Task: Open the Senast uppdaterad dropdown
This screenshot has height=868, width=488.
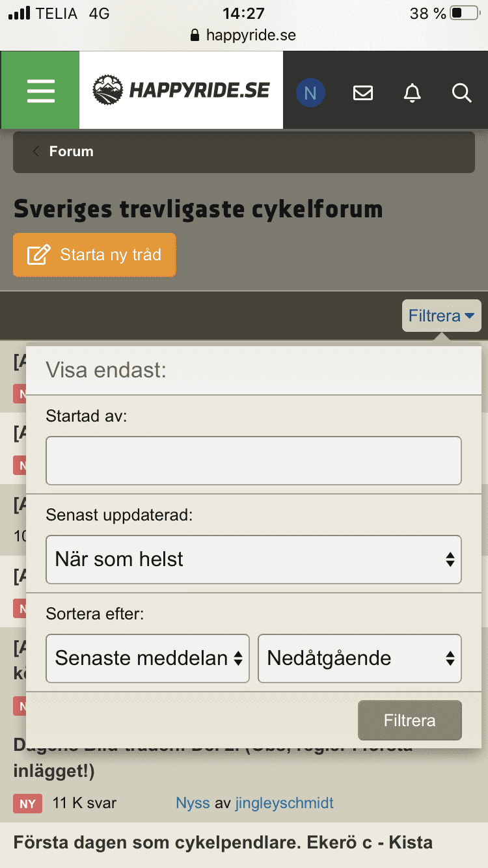Action: 253,560
